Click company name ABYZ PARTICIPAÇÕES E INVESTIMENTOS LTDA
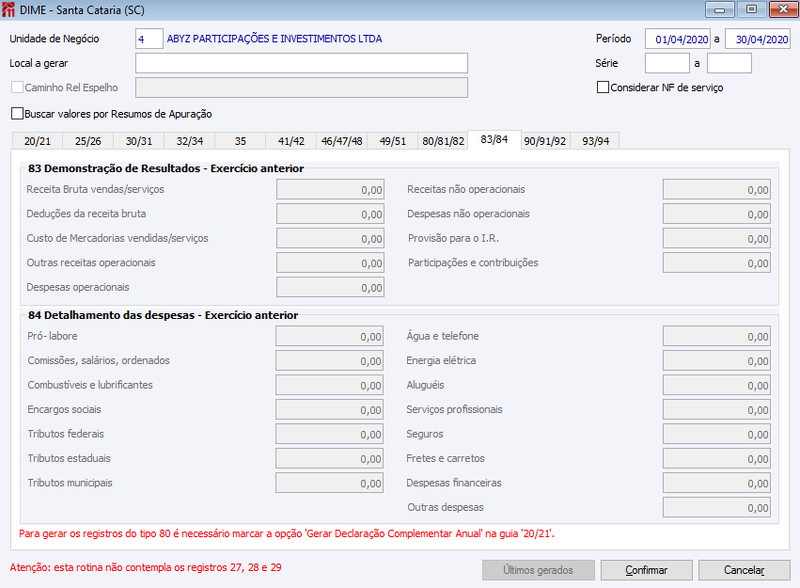Viewport: 800px width, 588px height. (274, 39)
